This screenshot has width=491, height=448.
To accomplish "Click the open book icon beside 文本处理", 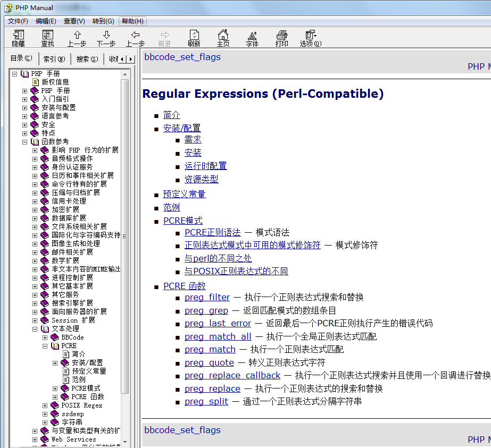I will (x=45, y=329).
